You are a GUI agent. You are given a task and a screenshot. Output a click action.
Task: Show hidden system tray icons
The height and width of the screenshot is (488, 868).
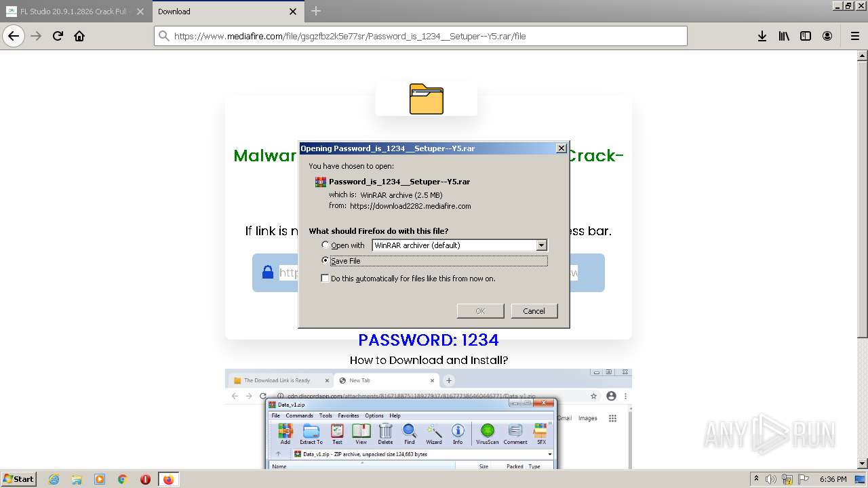756,479
